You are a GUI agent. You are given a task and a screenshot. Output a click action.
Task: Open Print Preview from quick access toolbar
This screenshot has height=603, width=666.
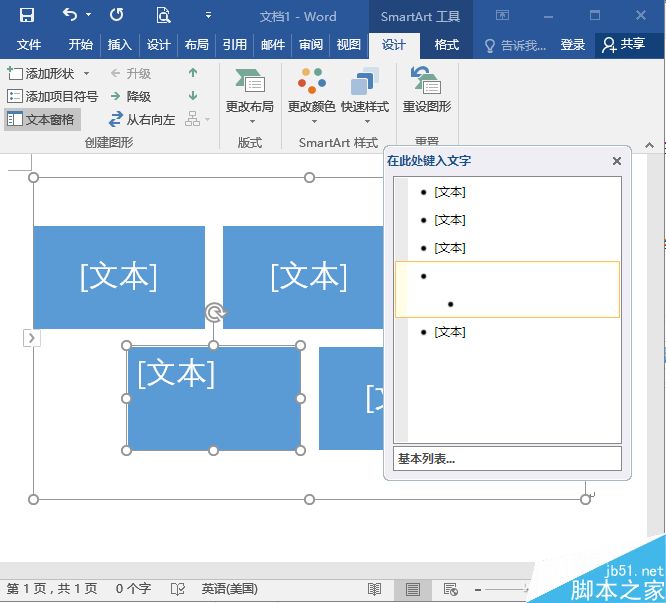pos(163,16)
